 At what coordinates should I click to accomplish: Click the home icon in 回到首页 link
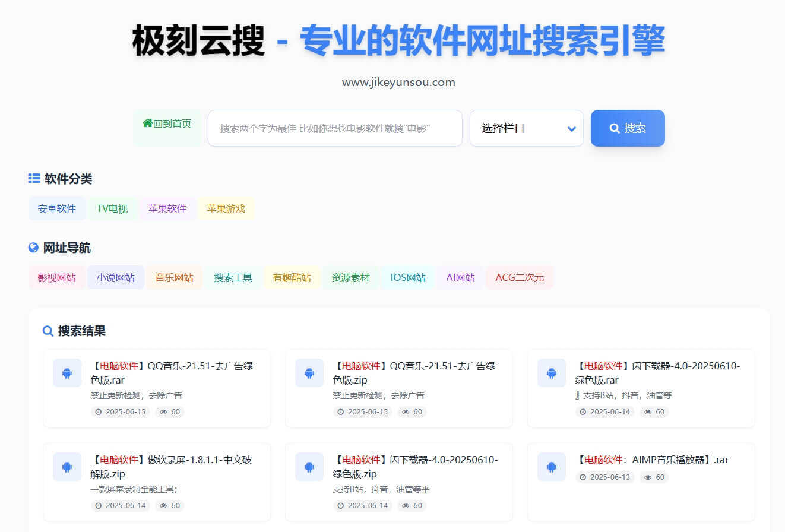(147, 123)
